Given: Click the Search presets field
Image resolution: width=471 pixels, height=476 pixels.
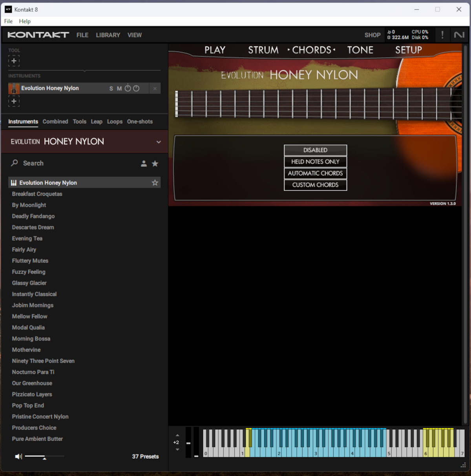Looking at the screenshot, I should tap(75, 163).
